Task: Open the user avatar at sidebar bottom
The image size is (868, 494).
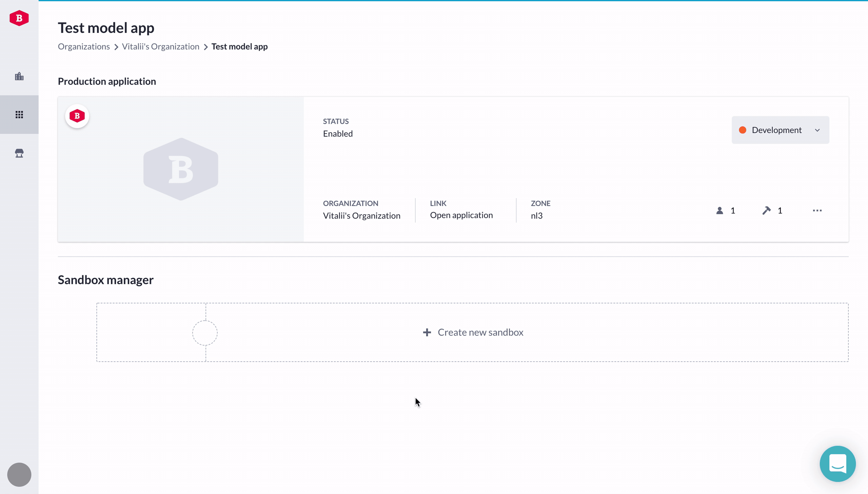Action: [19, 474]
